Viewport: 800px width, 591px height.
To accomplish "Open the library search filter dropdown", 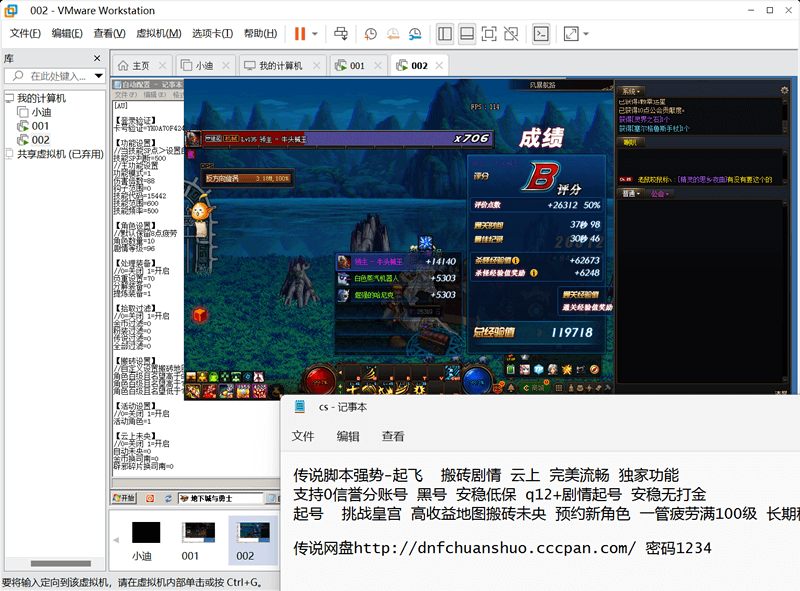I will point(99,76).
